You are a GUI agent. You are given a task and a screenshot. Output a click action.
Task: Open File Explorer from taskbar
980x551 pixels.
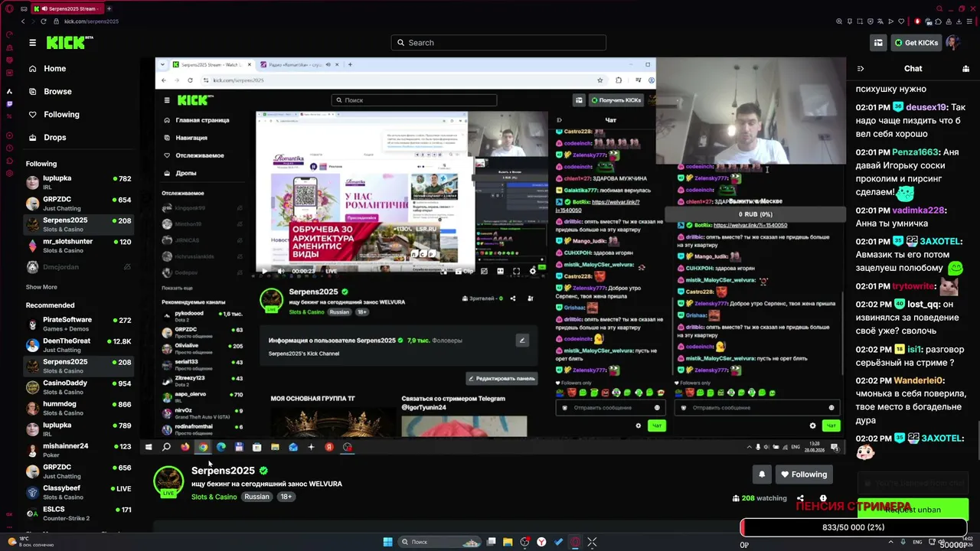point(508,542)
